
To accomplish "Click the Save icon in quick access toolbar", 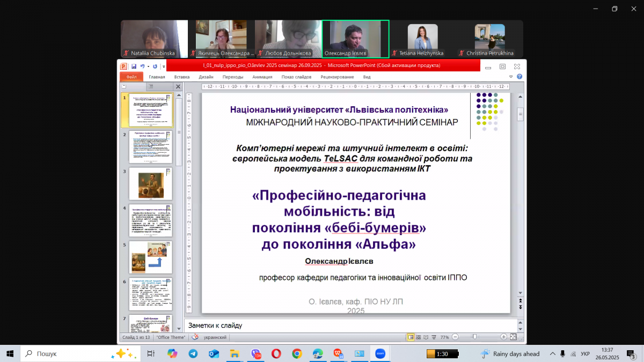I will 134,66.
